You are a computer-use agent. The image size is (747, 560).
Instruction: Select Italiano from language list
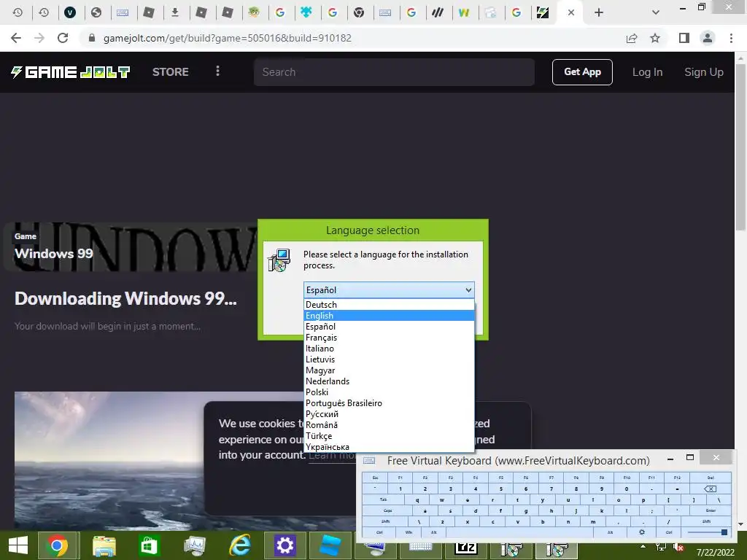[x=390, y=349]
